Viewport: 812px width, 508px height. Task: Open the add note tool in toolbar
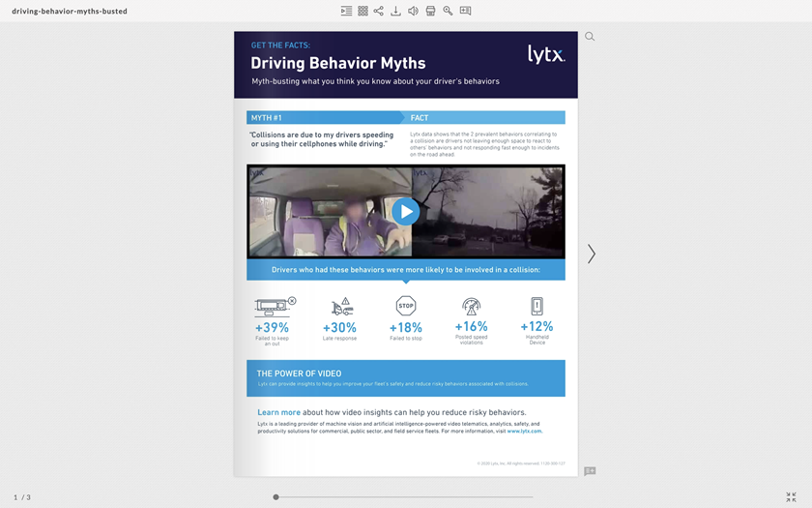click(465, 11)
